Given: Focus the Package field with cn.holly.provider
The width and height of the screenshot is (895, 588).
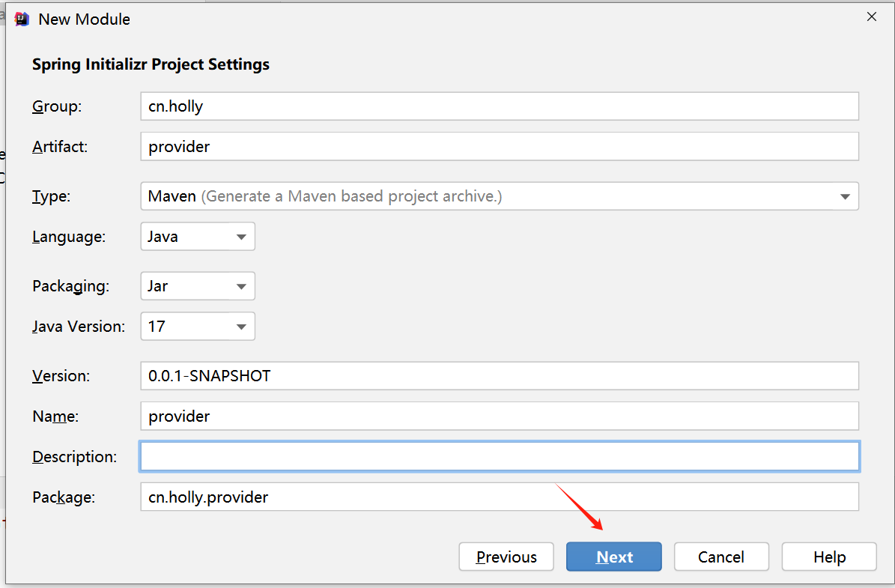Looking at the screenshot, I should 499,497.
